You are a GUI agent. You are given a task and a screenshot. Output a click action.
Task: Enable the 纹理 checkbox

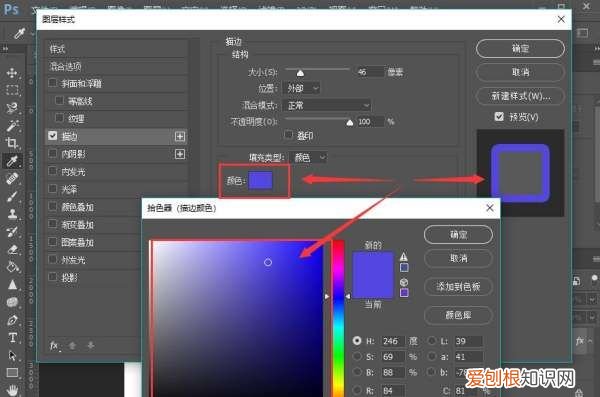point(59,118)
